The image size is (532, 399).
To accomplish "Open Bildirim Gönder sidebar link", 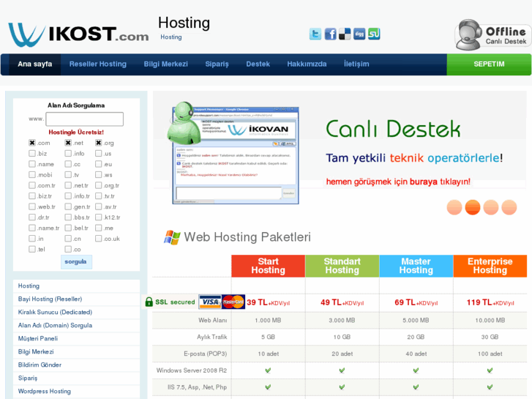I will point(40,365).
